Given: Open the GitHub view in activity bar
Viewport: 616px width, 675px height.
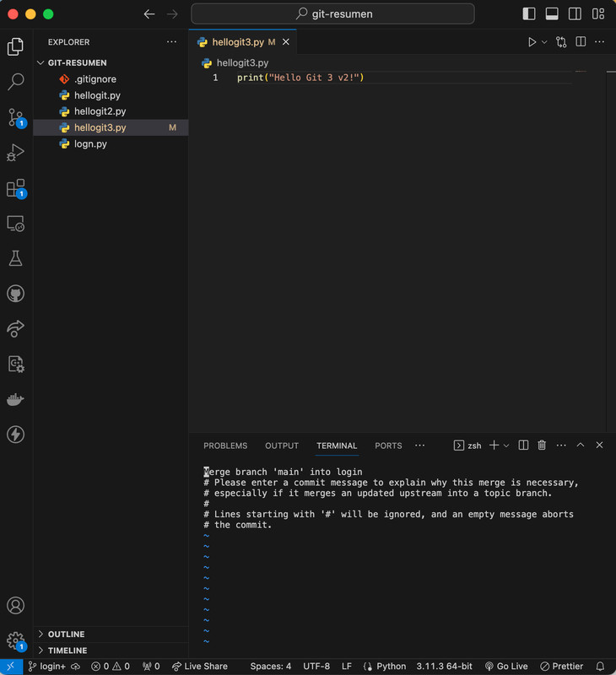Looking at the screenshot, I should pyautogui.click(x=15, y=294).
